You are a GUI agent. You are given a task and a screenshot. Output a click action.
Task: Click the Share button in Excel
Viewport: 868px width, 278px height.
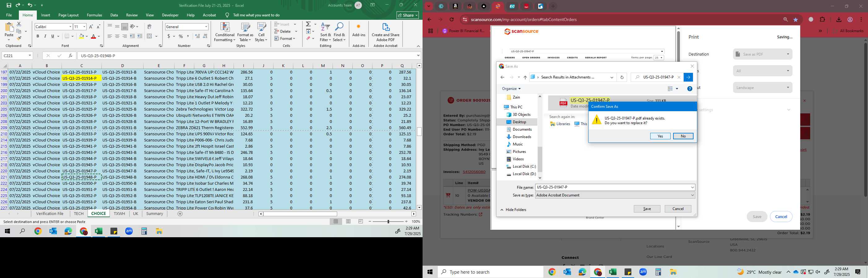tap(408, 15)
